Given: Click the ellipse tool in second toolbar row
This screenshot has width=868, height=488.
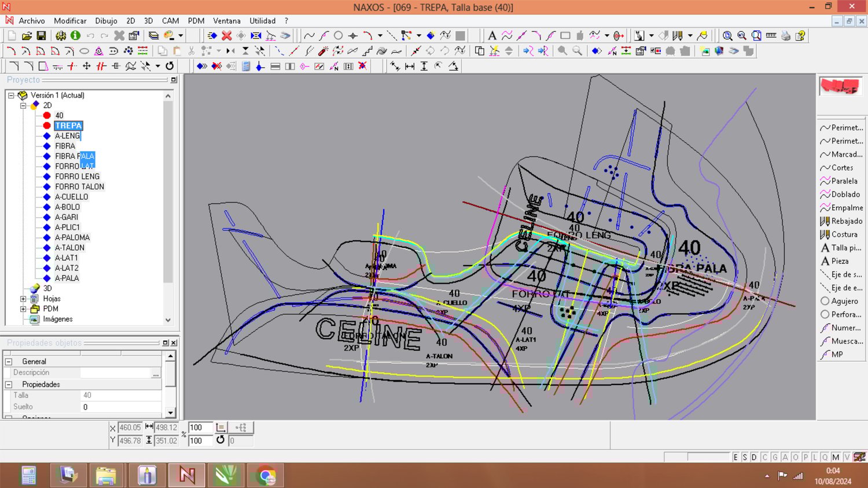Looking at the screenshot, I should [x=84, y=51].
